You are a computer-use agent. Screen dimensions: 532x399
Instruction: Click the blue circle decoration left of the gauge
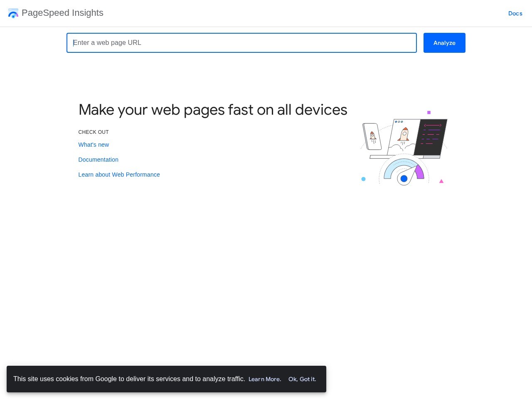coord(363,179)
